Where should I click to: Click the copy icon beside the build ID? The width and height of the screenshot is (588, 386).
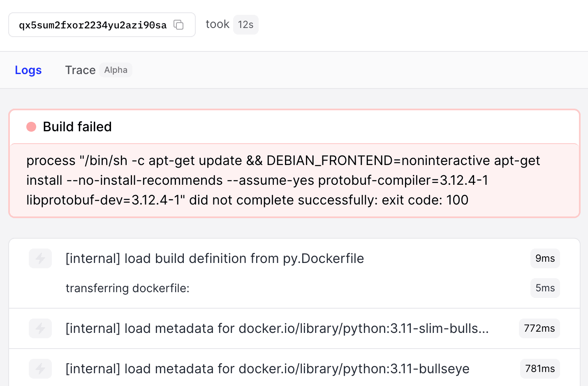coord(178,25)
